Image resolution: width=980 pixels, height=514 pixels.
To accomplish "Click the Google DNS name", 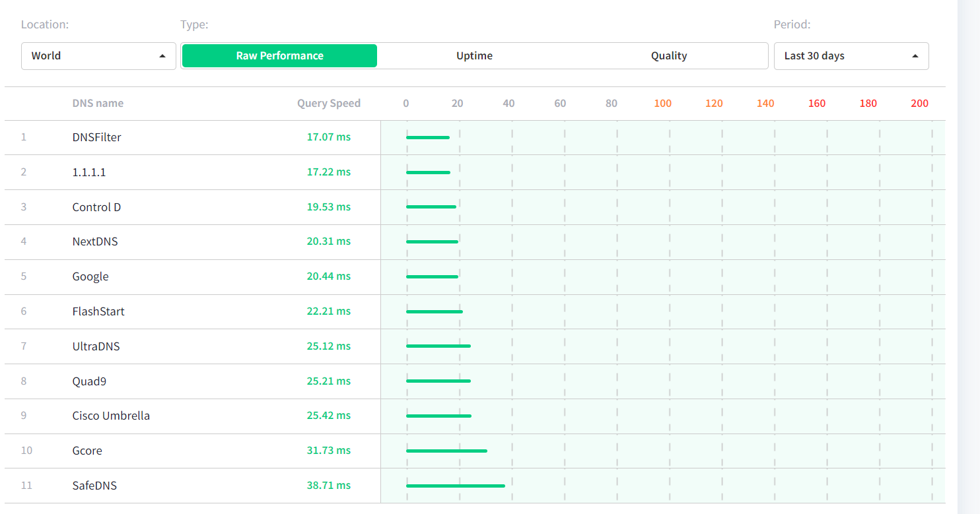I will (x=90, y=276).
